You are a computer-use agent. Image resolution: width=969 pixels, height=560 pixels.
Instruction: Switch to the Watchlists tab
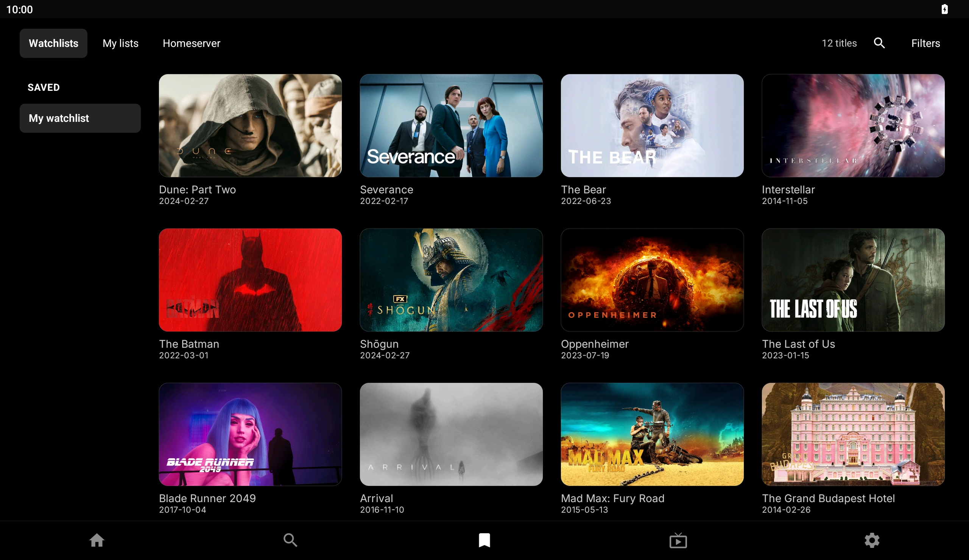click(x=53, y=44)
